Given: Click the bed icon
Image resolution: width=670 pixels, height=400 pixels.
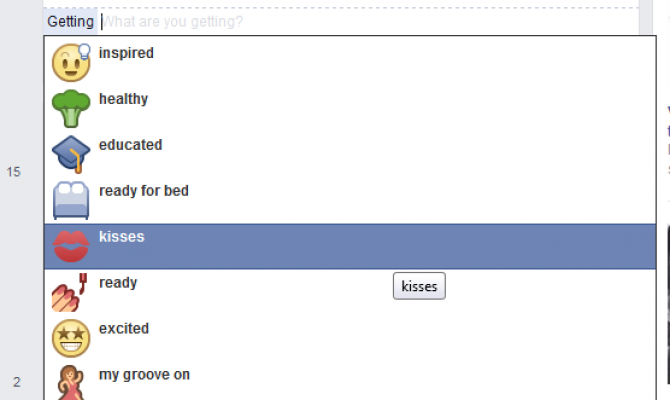Looking at the screenshot, I should [x=71, y=200].
